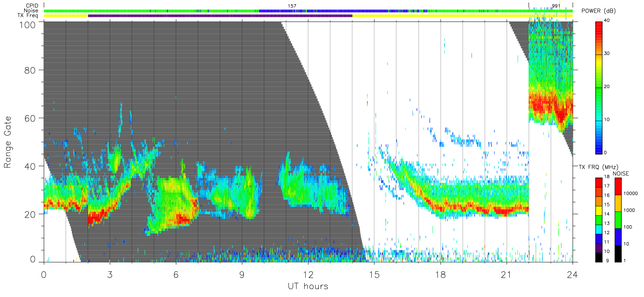Click the noise legend tick "10000"

[x=632, y=194]
